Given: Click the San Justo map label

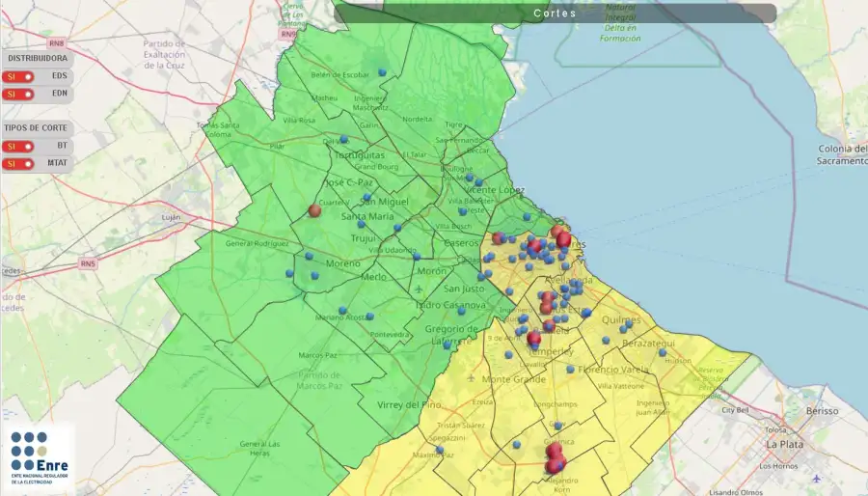Looking at the screenshot, I should pyautogui.click(x=464, y=289).
